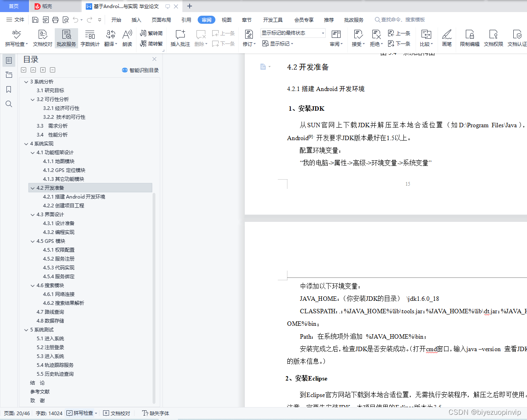The image size is (527, 420).
Task: Select the ink pen (画笔) tool
Action: click(447, 38)
